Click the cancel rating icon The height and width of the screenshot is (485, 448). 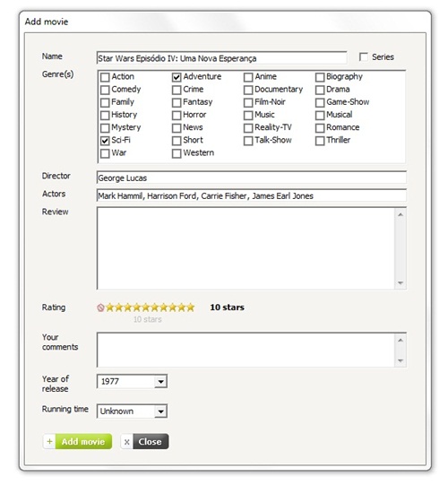pos(100,307)
